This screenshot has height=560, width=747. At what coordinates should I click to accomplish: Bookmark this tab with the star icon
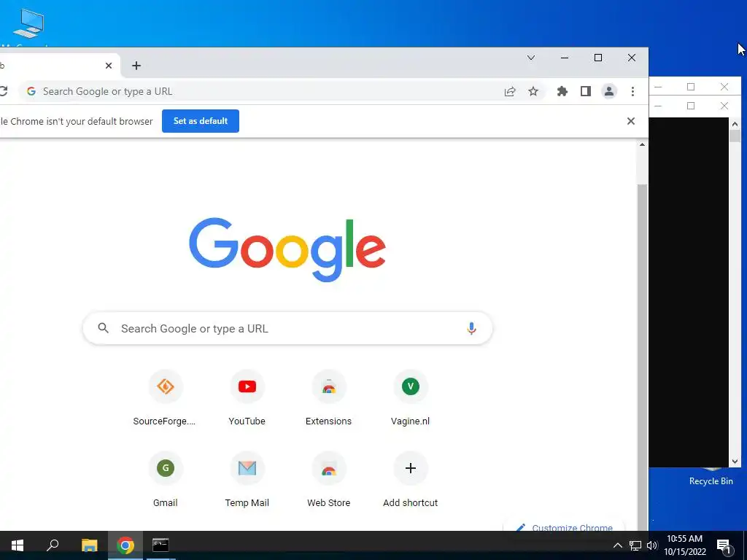(533, 91)
